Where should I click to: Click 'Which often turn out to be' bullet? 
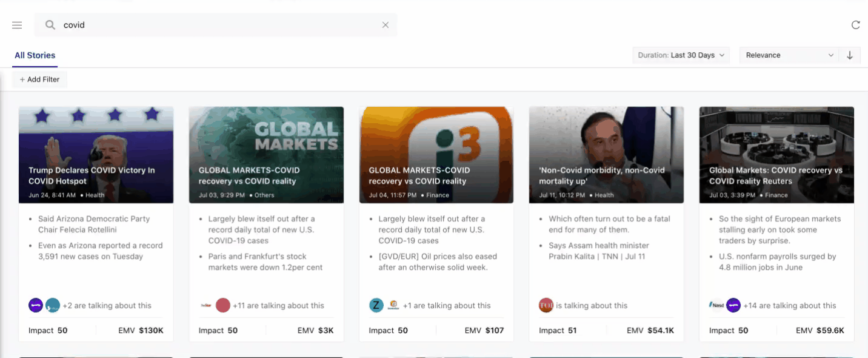click(609, 225)
